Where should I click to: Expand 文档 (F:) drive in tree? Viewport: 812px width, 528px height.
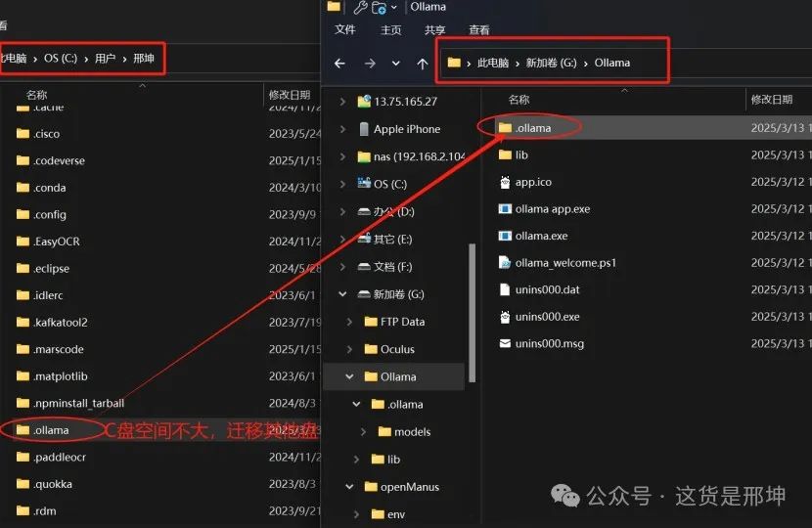pos(342,267)
